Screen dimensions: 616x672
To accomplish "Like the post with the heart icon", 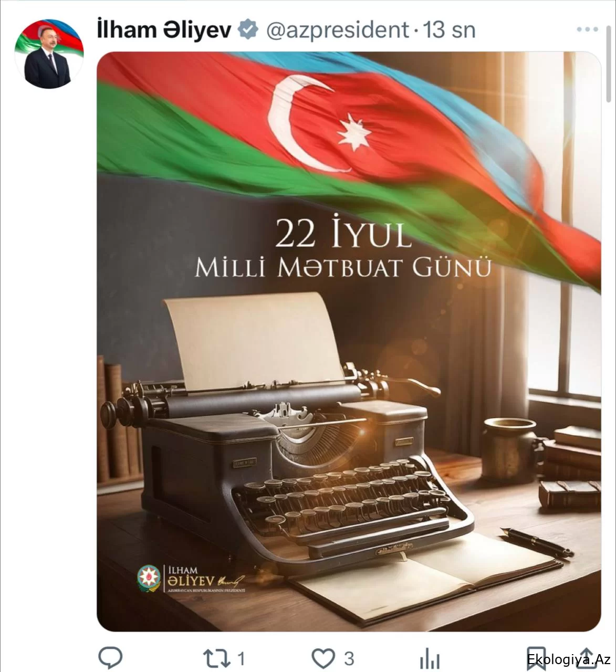I will (323, 658).
